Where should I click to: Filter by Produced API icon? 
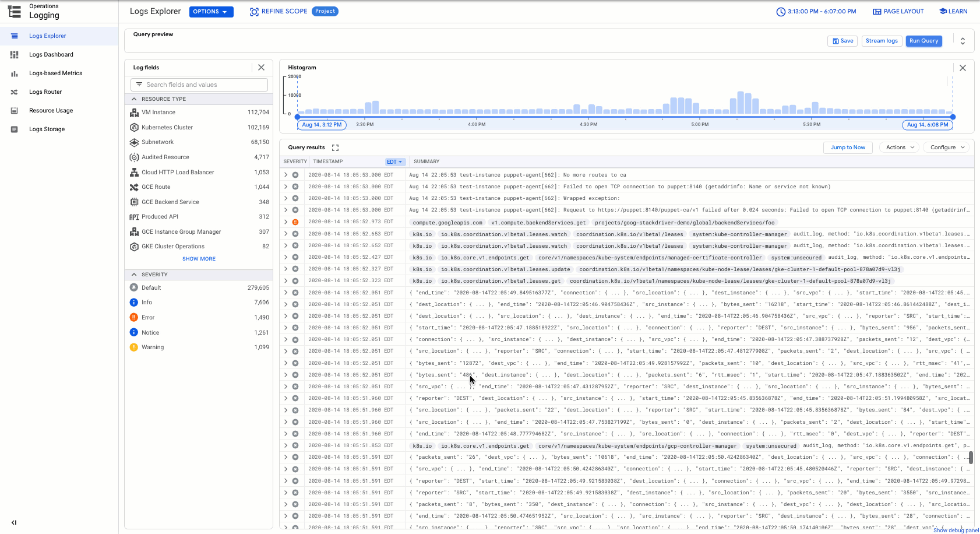(134, 217)
